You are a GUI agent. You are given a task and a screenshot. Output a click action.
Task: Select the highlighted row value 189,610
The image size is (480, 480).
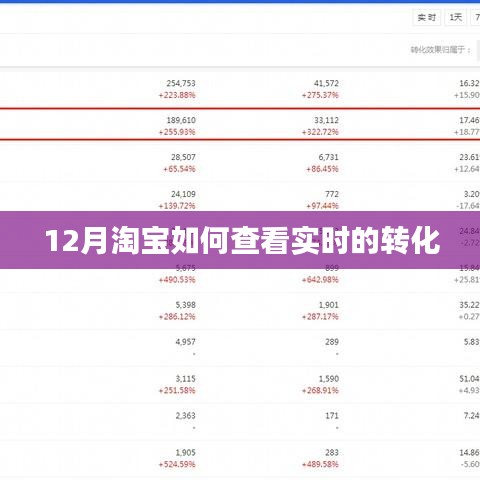click(x=181, y=120)
